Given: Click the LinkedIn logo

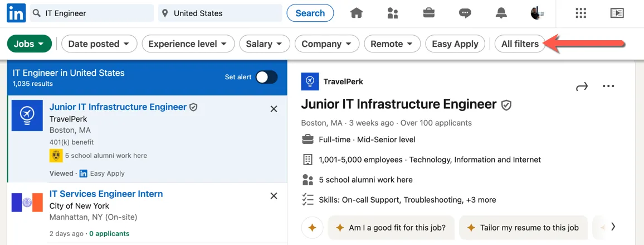Looking at the screenshot, I should (x=16, y=13).
